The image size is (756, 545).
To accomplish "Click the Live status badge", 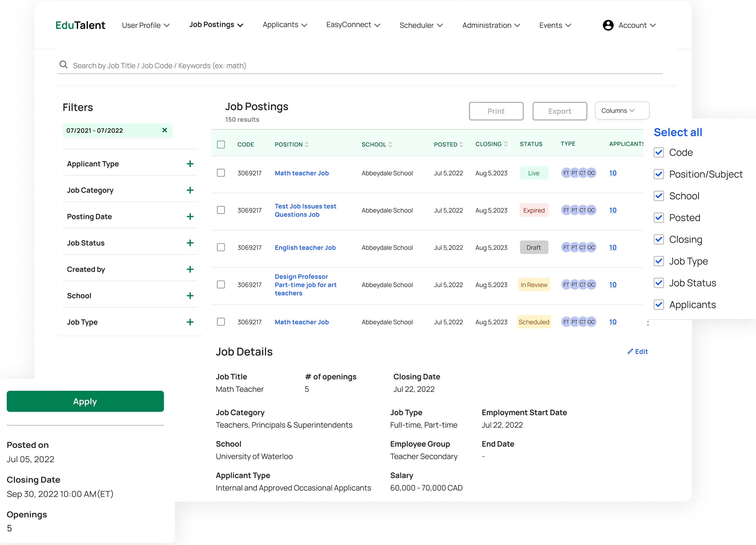I will (x=534, y=173).
